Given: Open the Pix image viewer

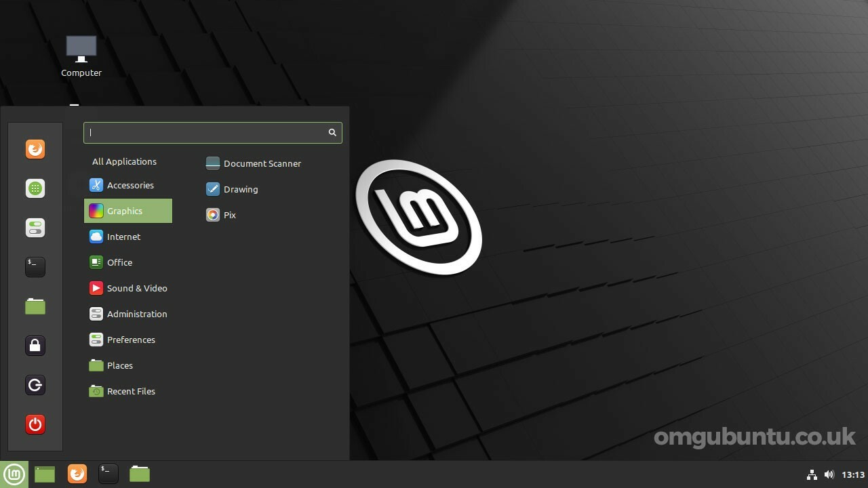Looking at the screenshot, I should [x=229, y=215].
